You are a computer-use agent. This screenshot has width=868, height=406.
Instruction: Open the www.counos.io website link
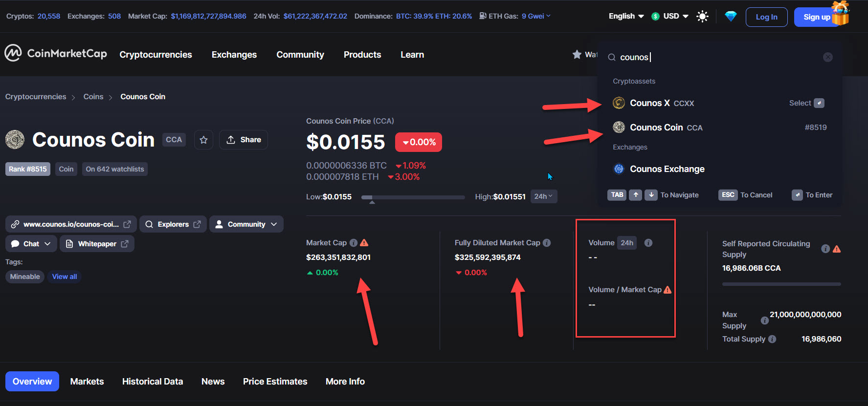pos(71,224)
